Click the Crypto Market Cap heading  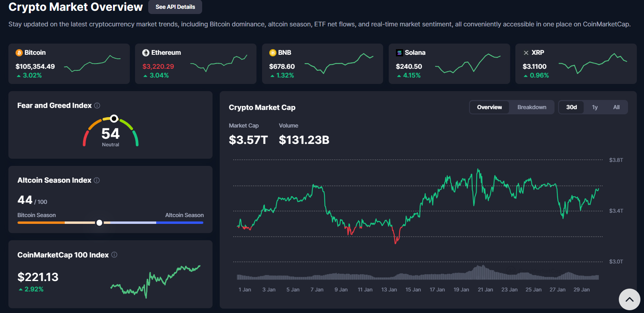[262, 108]
